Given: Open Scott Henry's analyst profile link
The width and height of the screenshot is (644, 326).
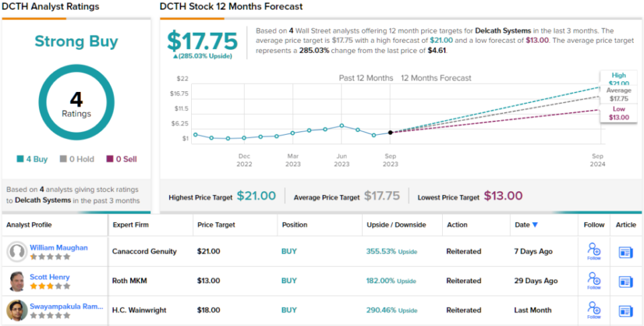Looking at the screenshot, I should coord(50,277).
